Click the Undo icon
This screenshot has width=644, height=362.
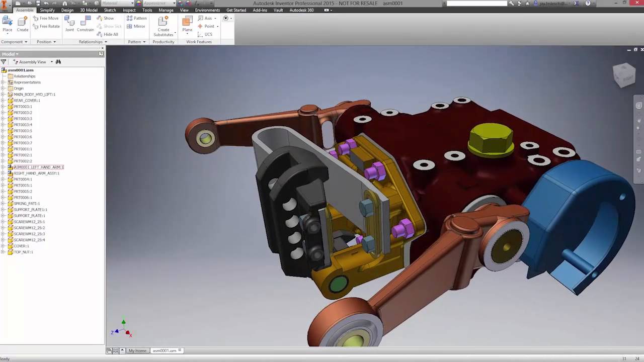[46, 4]
